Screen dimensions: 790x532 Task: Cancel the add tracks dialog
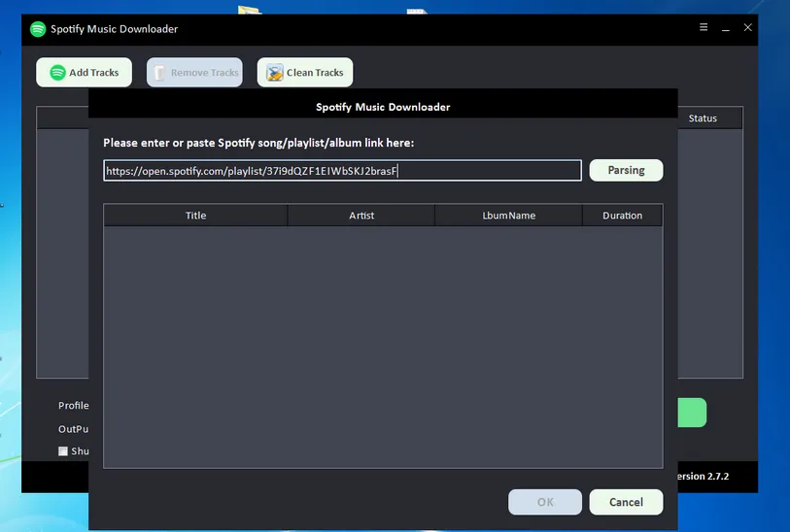click(x=626, y=502)
